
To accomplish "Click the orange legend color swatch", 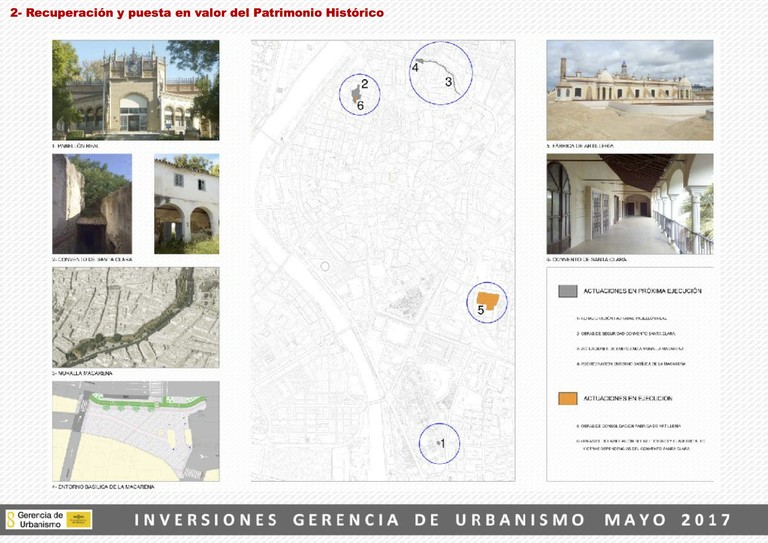I will click(568, 399).
